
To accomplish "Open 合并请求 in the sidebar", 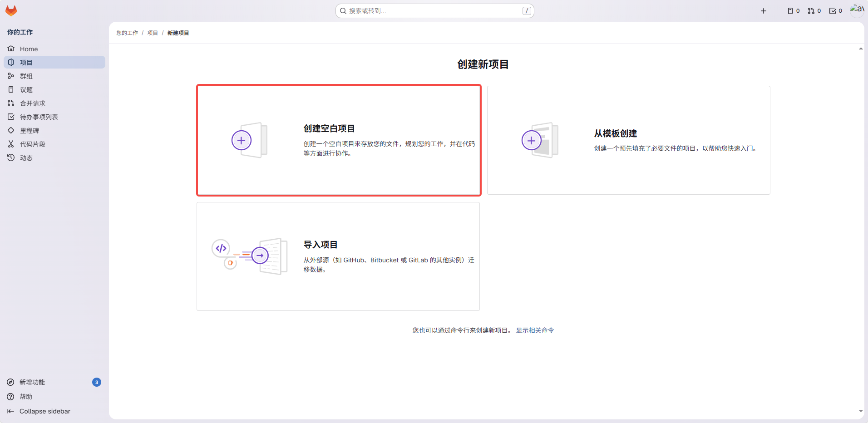I will tap(33, 103).
